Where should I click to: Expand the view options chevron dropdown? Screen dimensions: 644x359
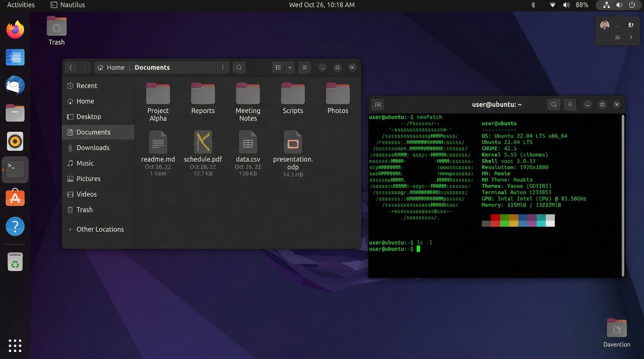[289, 67]
